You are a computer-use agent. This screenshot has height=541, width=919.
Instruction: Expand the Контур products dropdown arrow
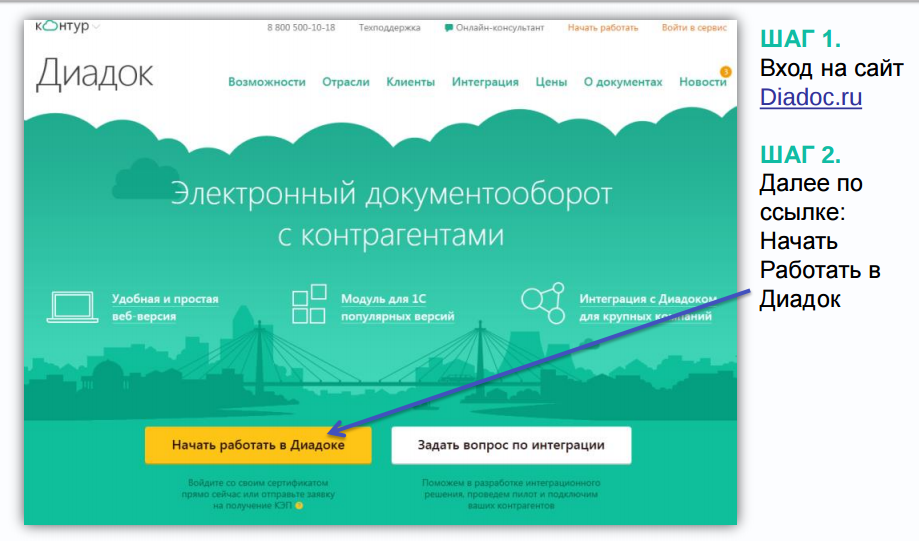[96, 26]
